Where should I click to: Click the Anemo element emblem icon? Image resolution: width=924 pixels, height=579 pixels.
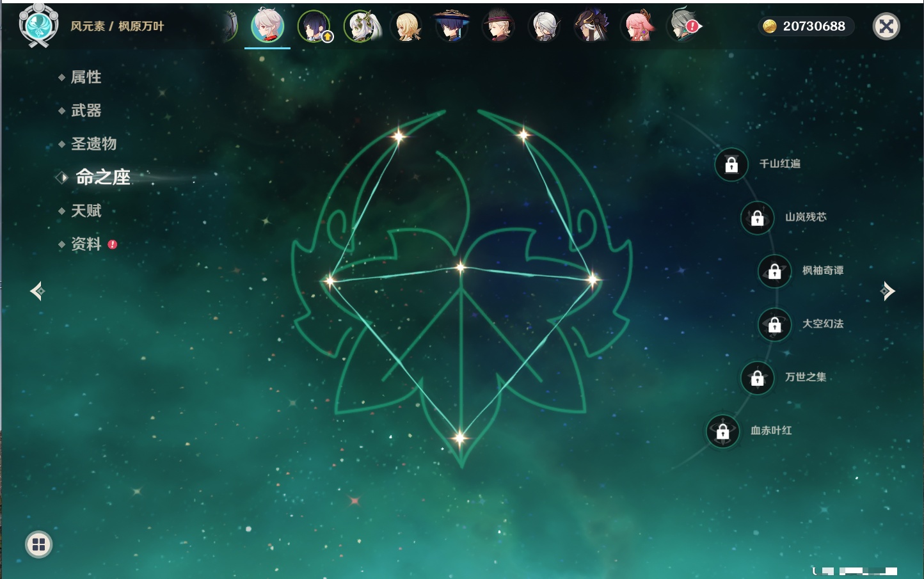click(39, 26)
